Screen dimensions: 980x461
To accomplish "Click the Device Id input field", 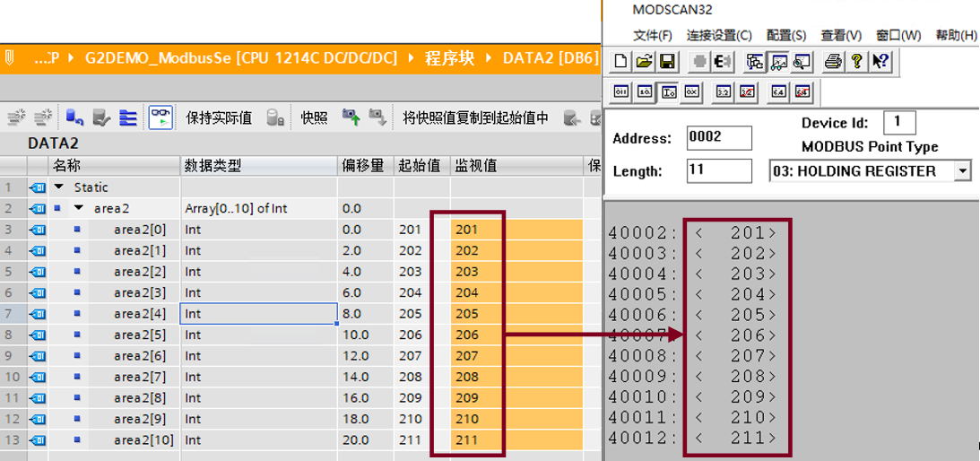I will (899, 122).
